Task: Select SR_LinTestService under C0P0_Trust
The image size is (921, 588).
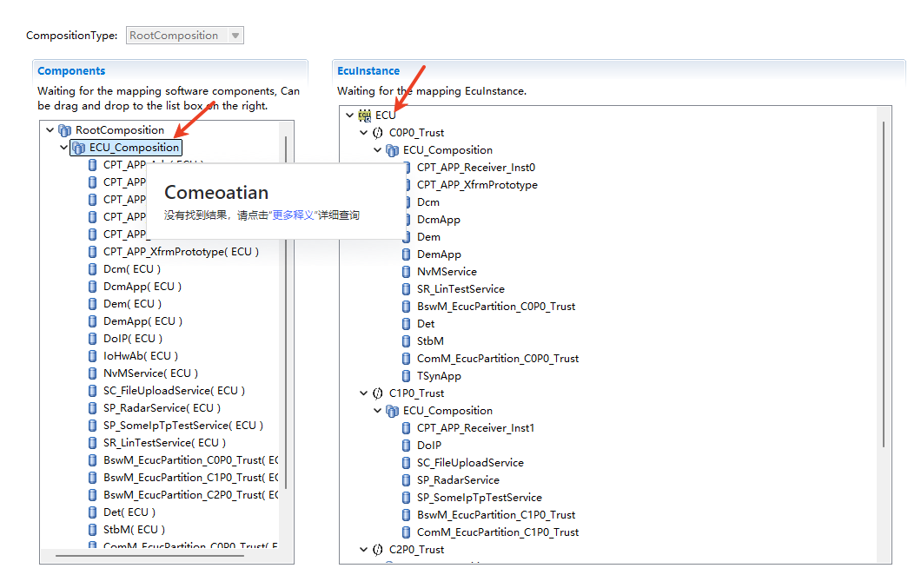Action: [460, 289]
